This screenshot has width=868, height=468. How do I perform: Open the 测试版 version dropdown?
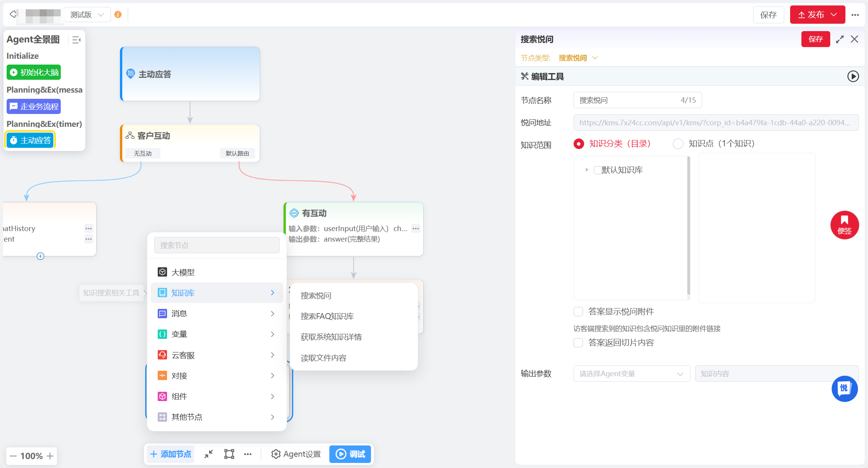pyautogui.click(x=87, y=15)
